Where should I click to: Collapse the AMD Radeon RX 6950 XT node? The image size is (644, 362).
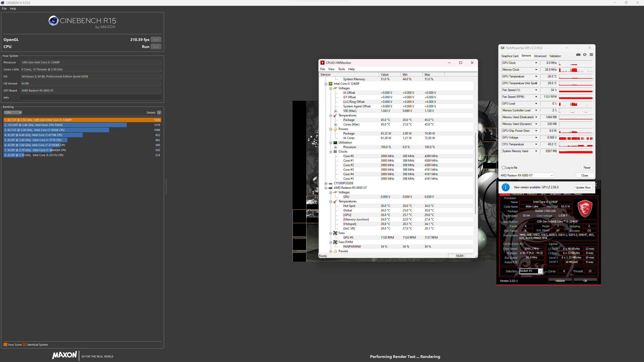[326, 188]
